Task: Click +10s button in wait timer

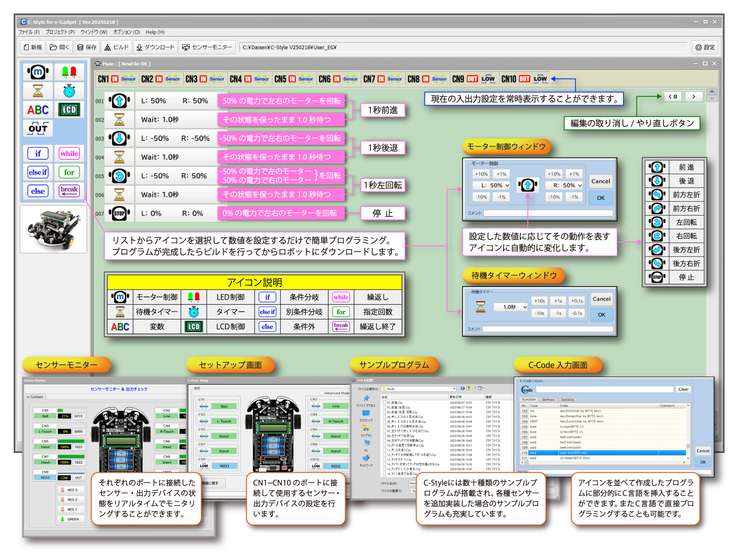Action: tap(539, 301)
